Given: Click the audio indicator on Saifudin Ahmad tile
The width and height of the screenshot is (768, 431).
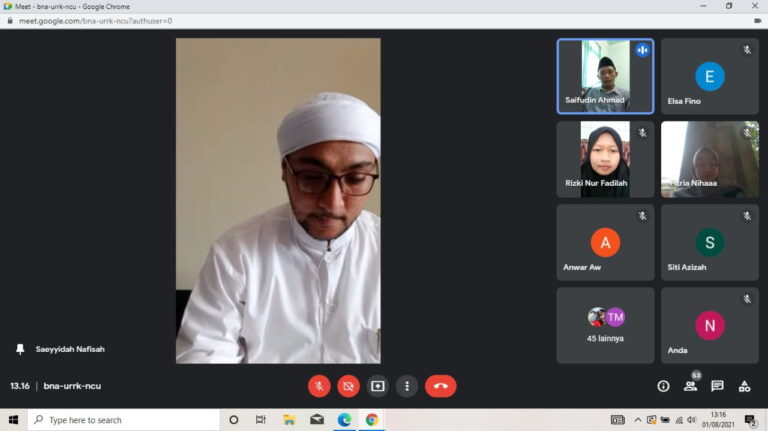Looking at the screenshot, I should coord(642,50).
